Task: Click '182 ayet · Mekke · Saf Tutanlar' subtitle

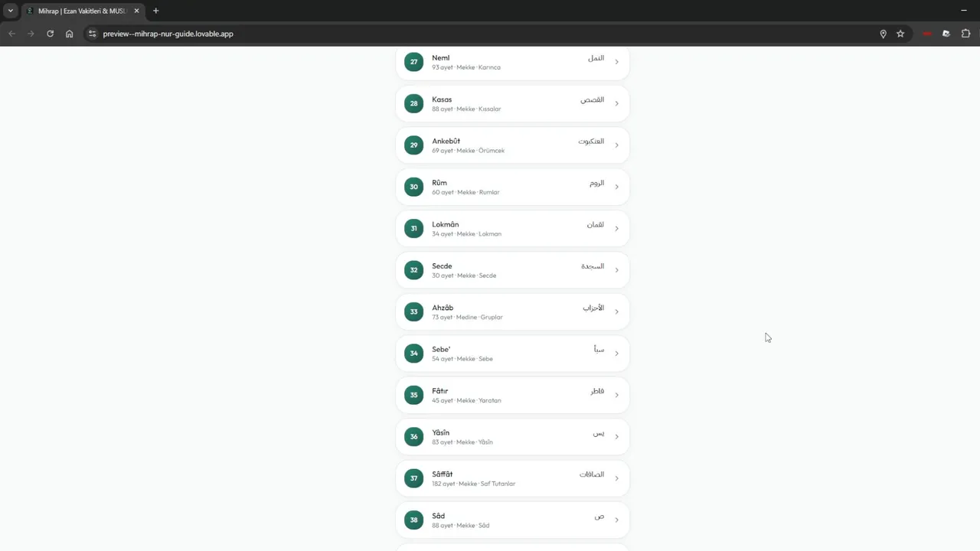Action: [x=473, y=484]
